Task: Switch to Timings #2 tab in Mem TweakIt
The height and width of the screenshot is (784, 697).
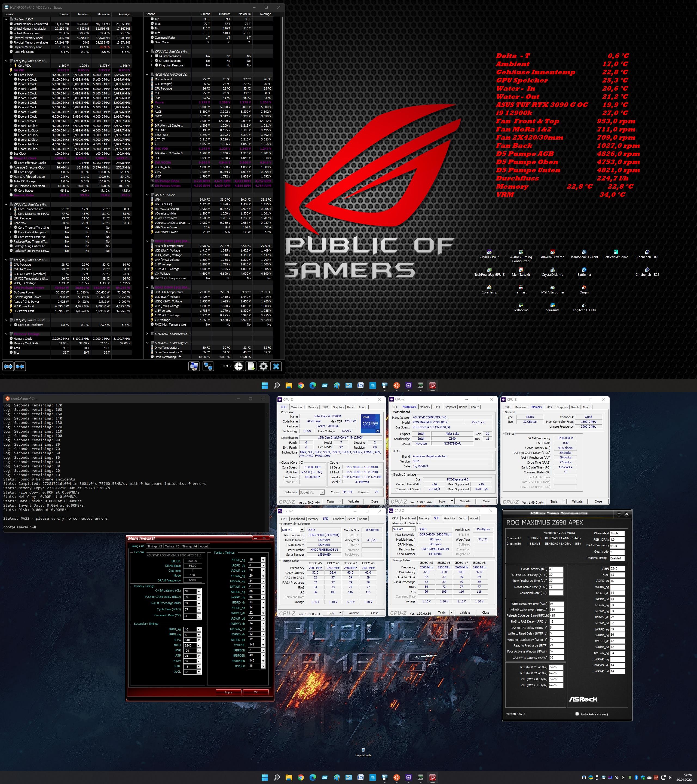Action: pyautogui.click(x=155, y=546)
